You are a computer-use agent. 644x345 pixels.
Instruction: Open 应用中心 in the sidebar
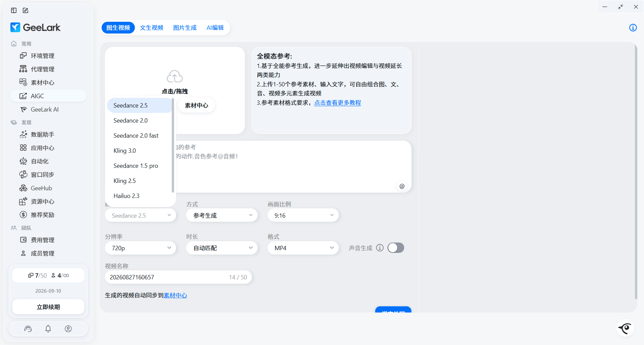click(x=48, y=148)
